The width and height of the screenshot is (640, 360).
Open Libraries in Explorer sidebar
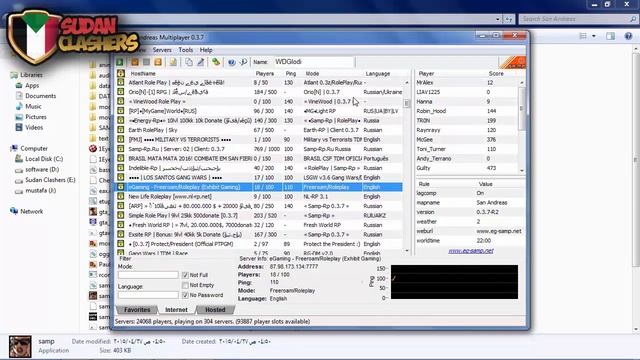tap(31, 75)
